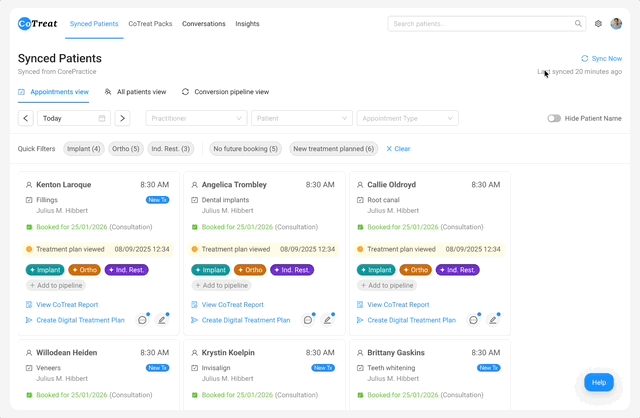Screen dimensions: 640x418
Task: Toggle No future booking (5) filter
Action: (245, 149)
